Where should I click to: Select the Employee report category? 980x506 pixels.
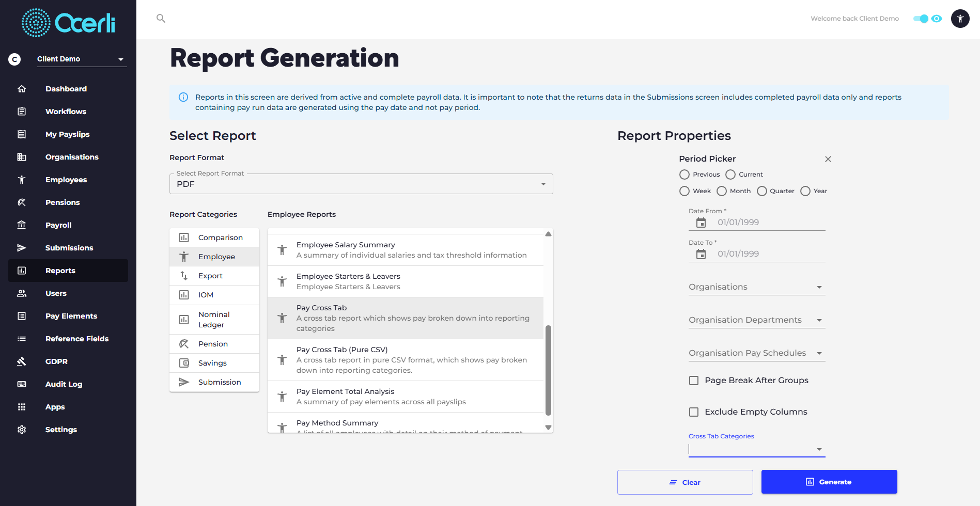point(214,257)
